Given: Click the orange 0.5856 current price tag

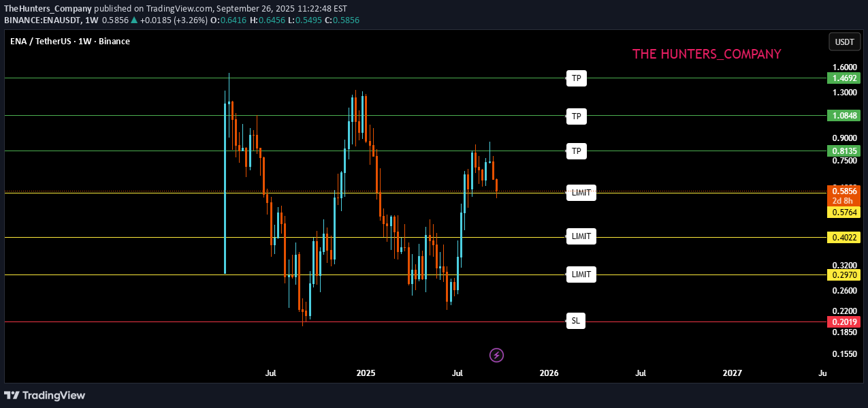Looking at the screenshot, I should click(844, 191).
